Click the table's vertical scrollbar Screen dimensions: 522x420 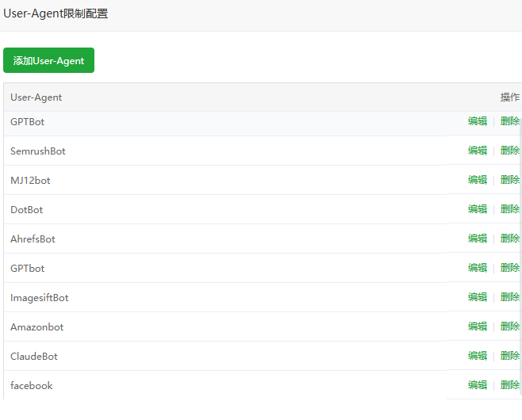[520, 256]
